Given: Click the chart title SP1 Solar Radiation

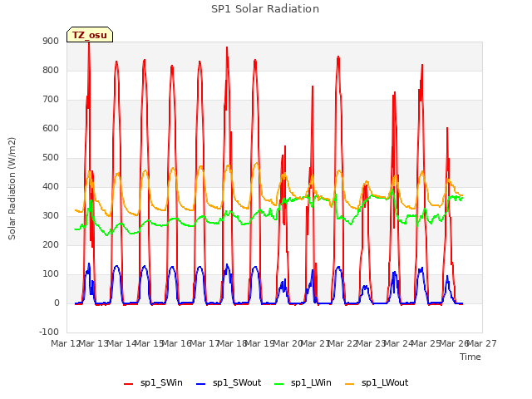Looking at the screenshot, I should coord(265,9).
